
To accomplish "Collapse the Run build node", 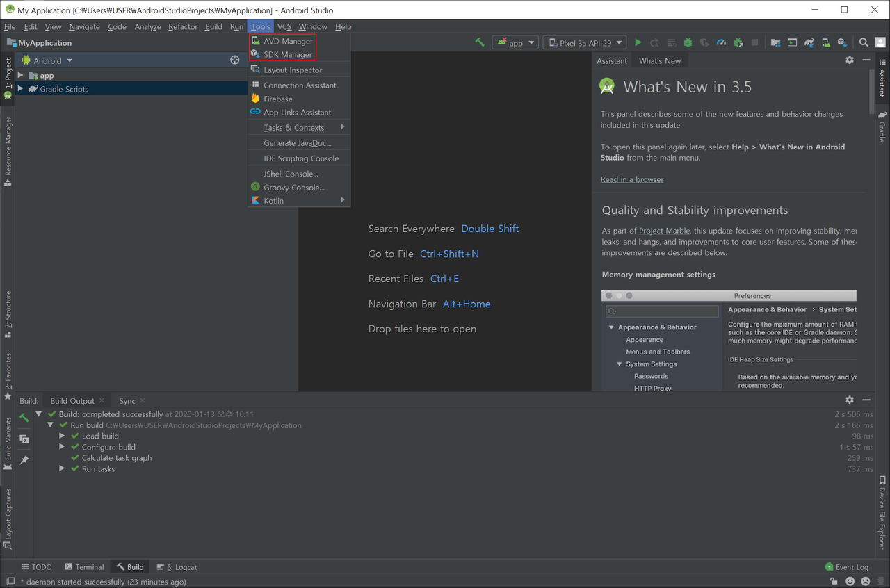I will (50, 425).
